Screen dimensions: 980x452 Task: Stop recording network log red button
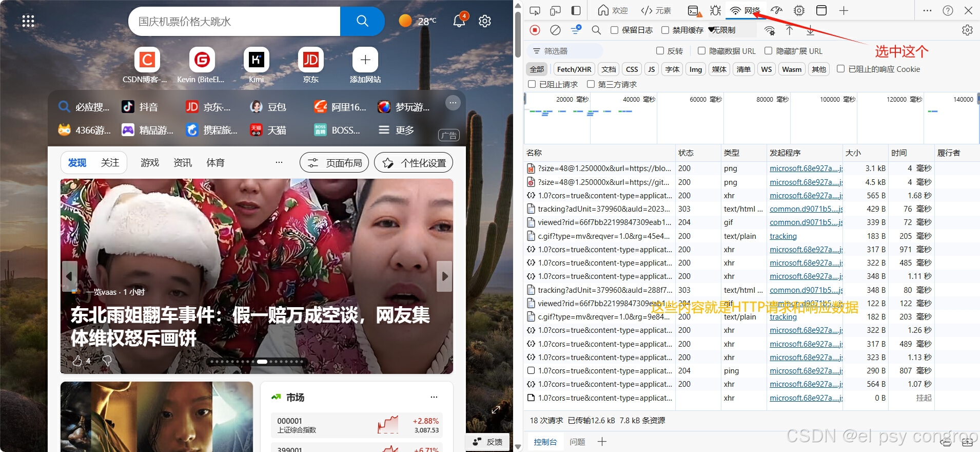[535, 30]
